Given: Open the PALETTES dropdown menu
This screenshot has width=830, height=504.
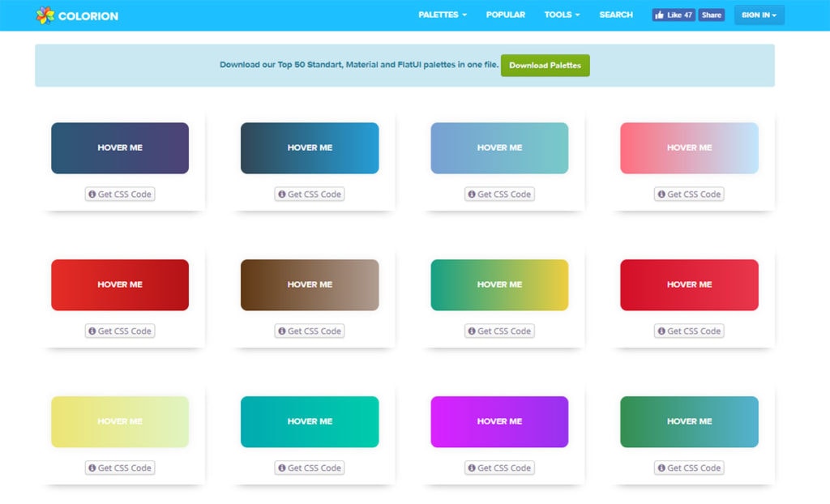Looking at the screenshot, I should pyautogui.click(x=442, y=15).
